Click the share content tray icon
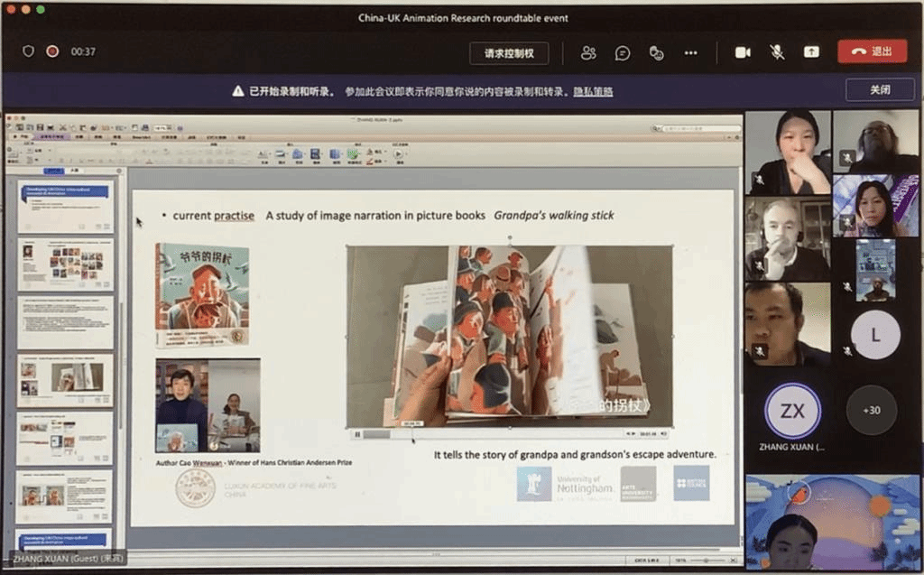 [811, 51]
